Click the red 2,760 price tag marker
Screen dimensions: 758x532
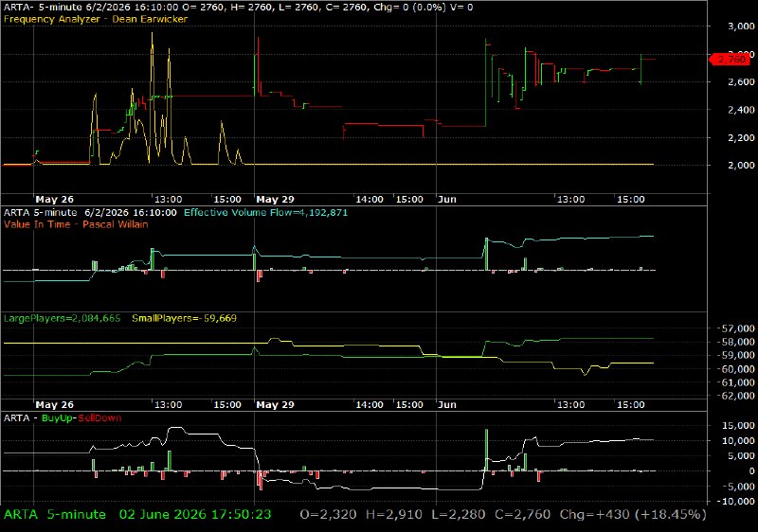coord(730,60)
